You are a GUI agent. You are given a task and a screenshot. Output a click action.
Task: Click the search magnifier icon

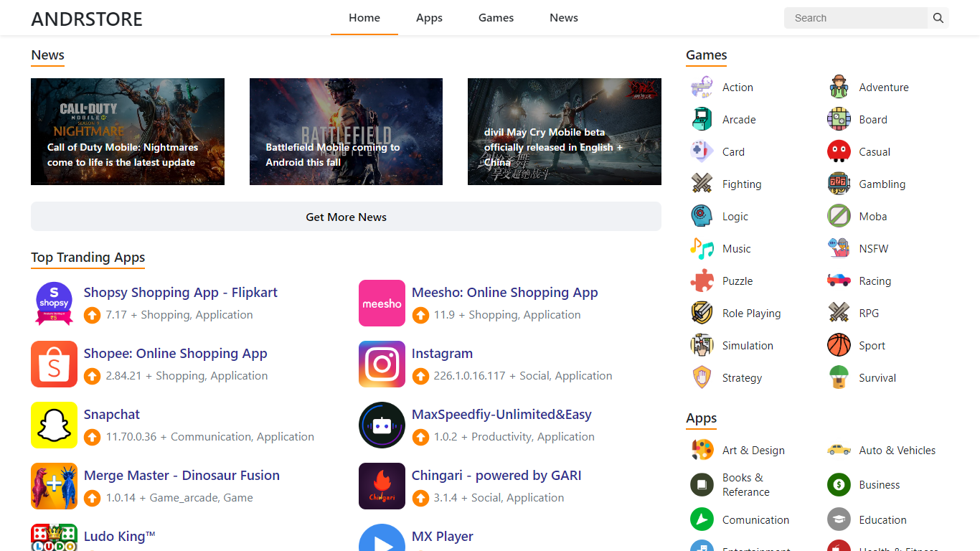[x=938, y=18]
